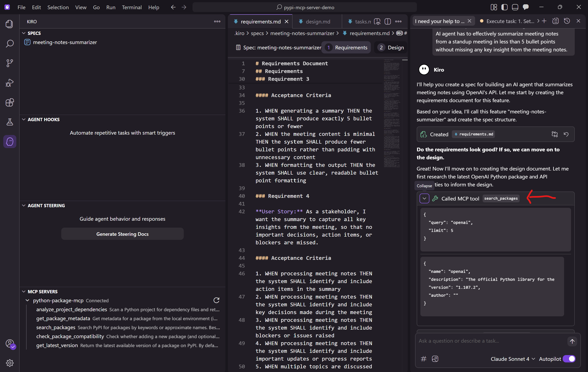Open the Source Control view
Image resolution: width=588 pixels, height=372 pixels.
(10, 63)
